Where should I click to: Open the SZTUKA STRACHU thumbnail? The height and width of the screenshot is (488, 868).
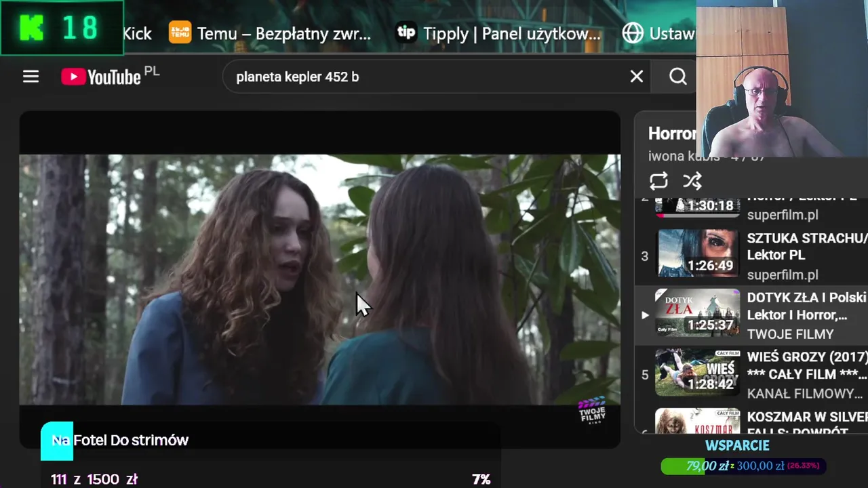(697, 253)
